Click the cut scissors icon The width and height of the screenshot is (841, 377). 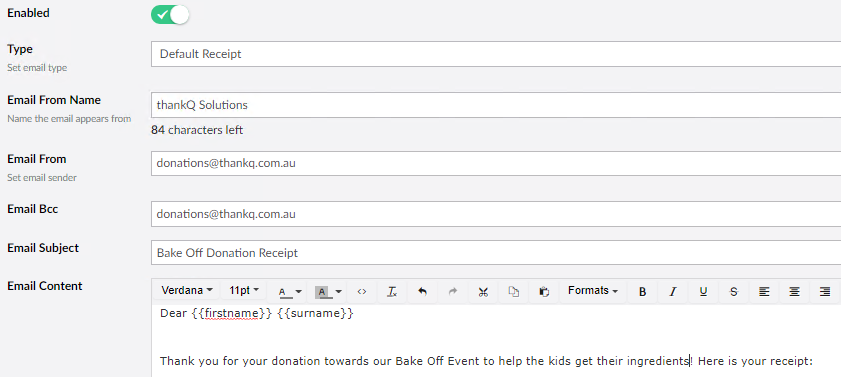[x=483, y=292]
